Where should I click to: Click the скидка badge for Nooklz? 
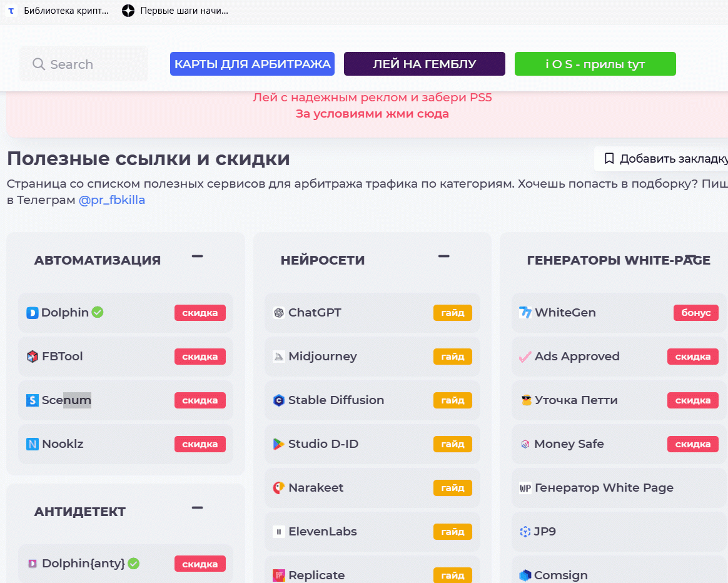click(x=200, y=444)
